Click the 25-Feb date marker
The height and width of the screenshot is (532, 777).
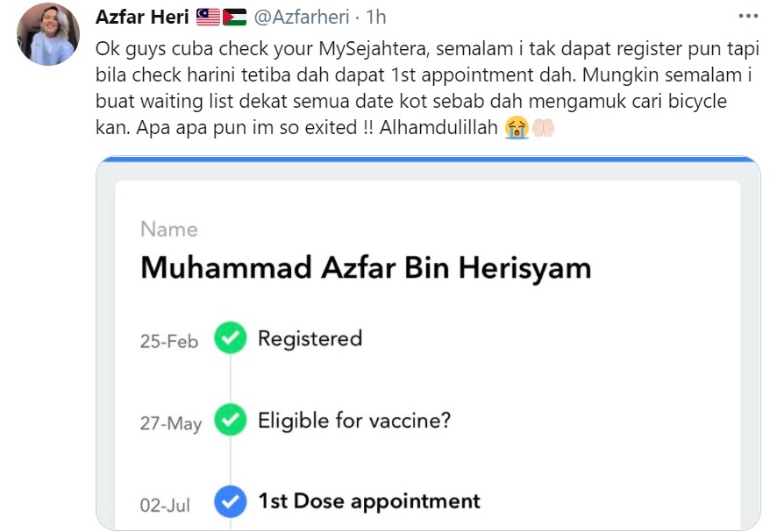[169, 341]
